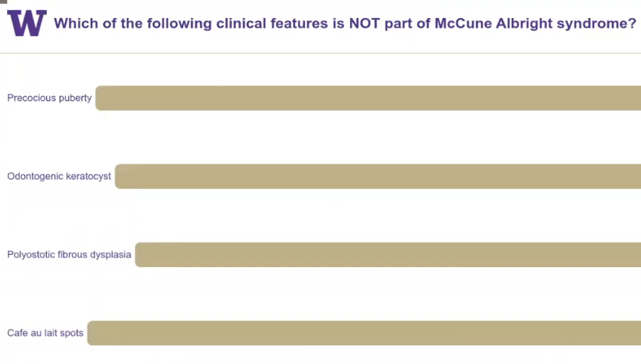
Task: Select the Cafe au lait spots answer label
Action: [x=45, y=333]
